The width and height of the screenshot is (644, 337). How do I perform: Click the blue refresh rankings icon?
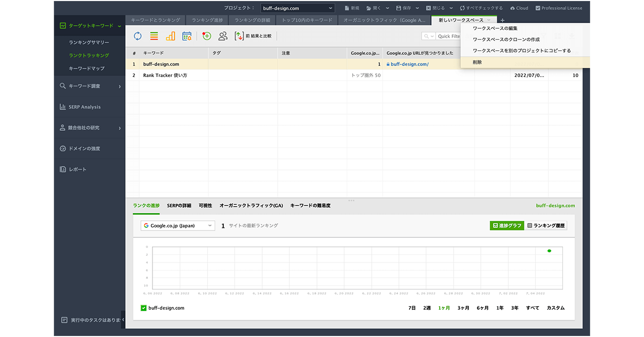coord(137,36)
